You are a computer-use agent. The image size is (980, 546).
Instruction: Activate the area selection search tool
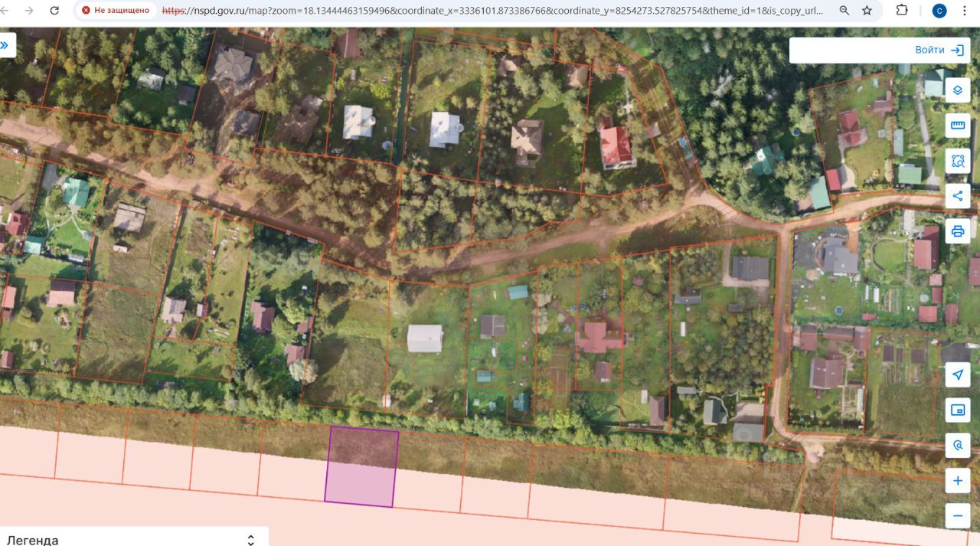click(x=958, y=160)
